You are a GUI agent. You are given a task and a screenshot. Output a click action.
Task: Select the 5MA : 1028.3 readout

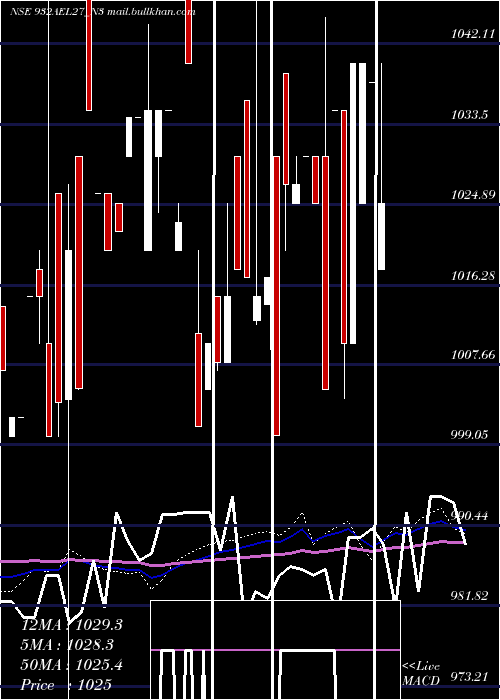click(x=67, y=645)
